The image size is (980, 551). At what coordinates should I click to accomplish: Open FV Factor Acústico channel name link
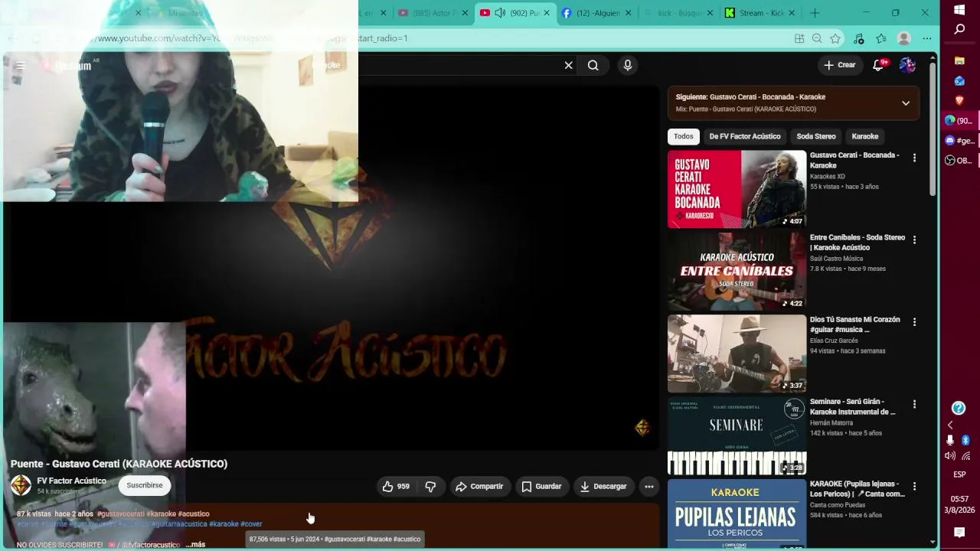tap(72, 481)
